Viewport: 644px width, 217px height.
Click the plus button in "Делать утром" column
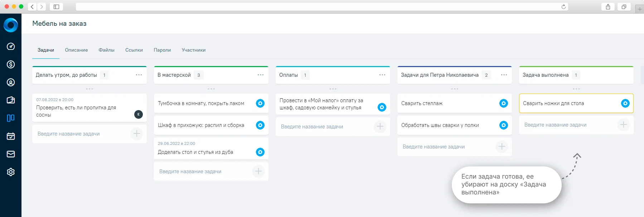tap(137, 134)
